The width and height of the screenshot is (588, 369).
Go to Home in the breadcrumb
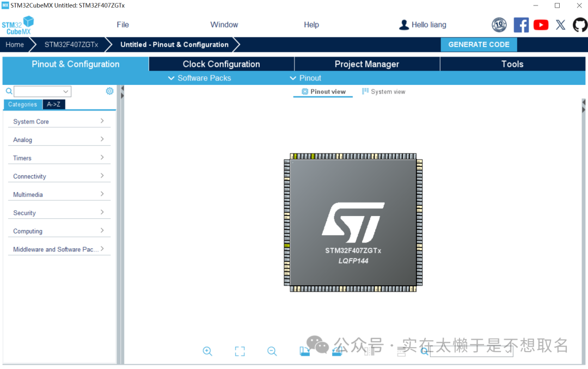pos(15,45)
